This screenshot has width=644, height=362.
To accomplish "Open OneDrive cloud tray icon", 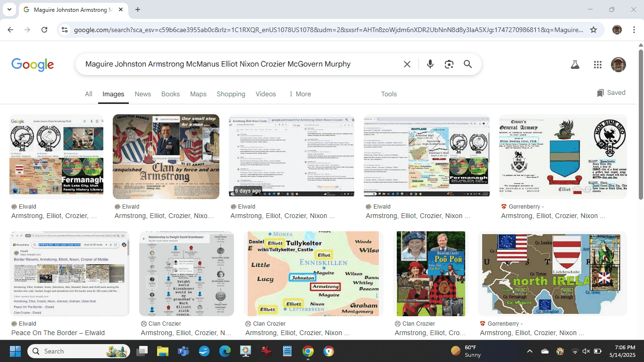I will [x=545, y=351].
